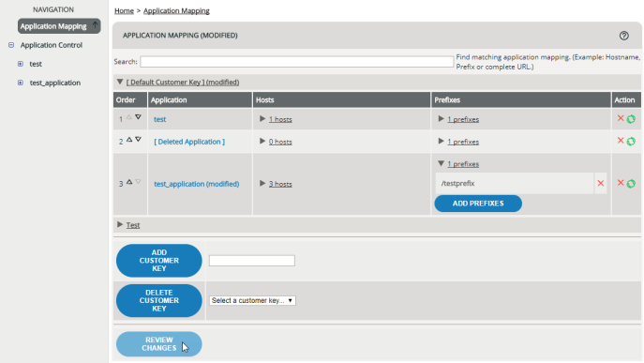
Task: Open Select a customer key dropdown
Action: (x=252, y=300)
